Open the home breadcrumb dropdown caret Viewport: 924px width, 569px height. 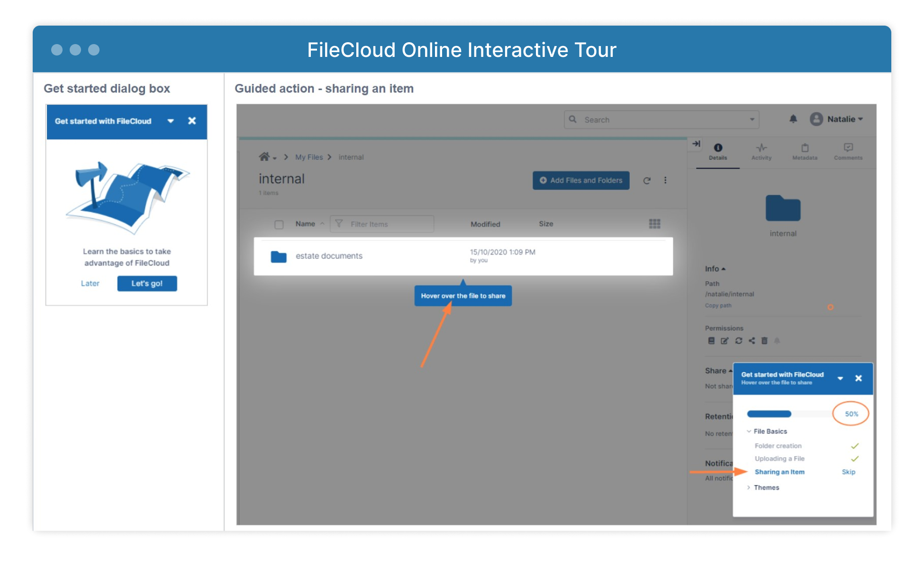pos(275,158)
